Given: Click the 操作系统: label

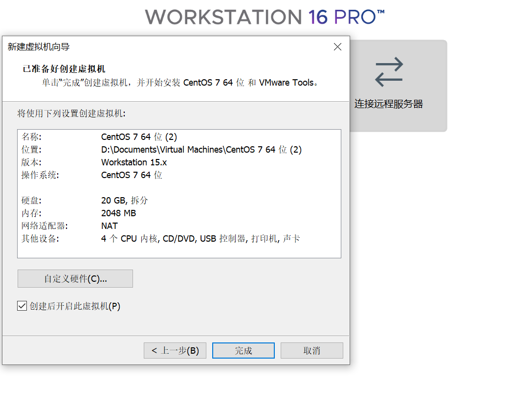Looking at the screenshot, I should 40,175.
